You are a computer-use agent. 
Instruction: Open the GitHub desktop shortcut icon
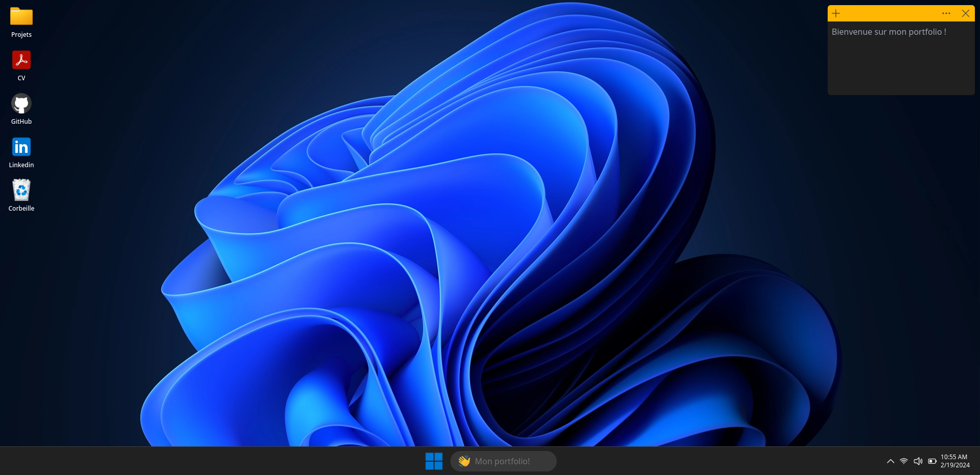click(x=21, y=104)
